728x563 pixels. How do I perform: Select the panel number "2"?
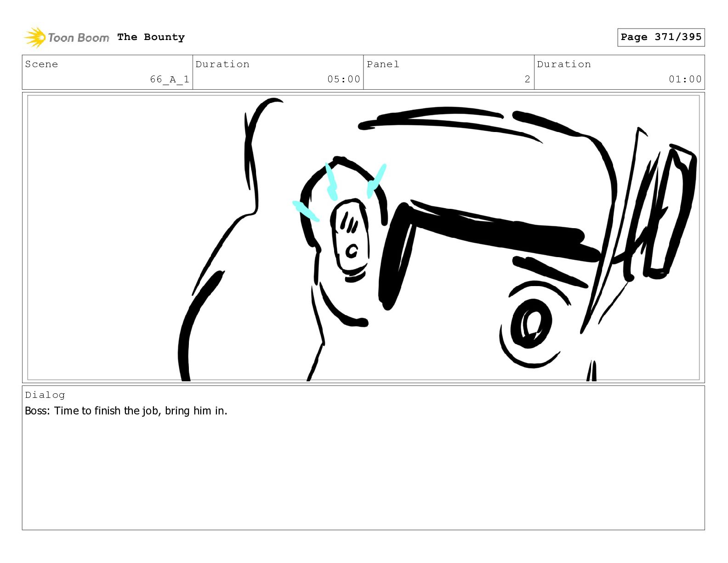click(x=528, y=79)
